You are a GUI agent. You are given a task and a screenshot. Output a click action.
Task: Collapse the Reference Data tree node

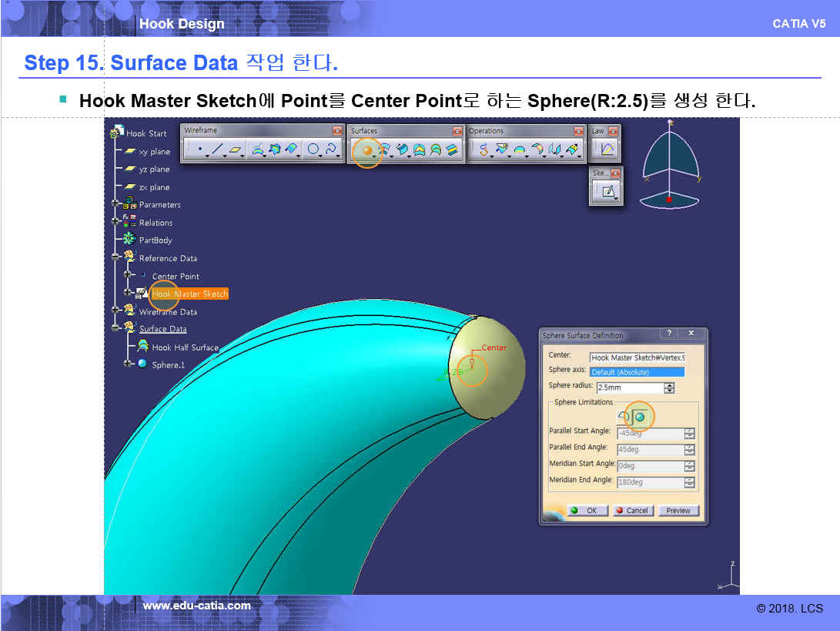[116, 258]
